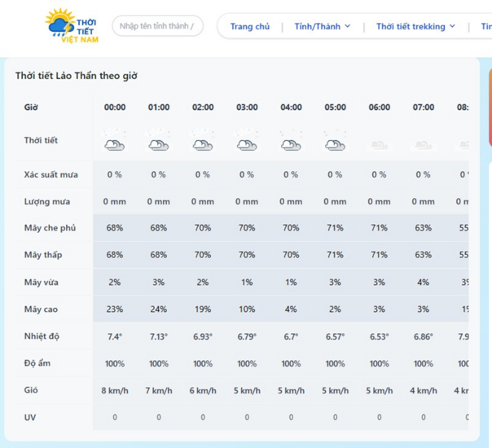Viewport: 492px width, 448px height.
Task: Open the Thời tiết trekking dropdown
Action: click(411, 26)
